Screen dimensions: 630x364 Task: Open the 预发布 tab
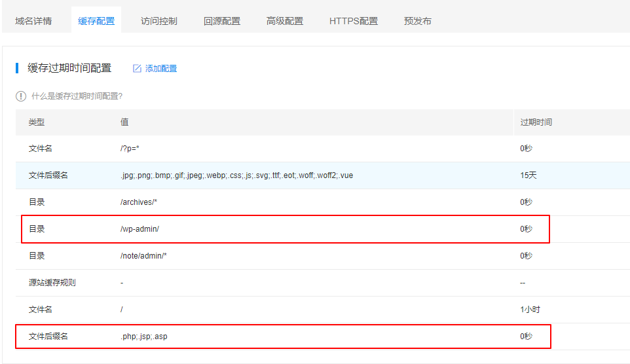418,21
